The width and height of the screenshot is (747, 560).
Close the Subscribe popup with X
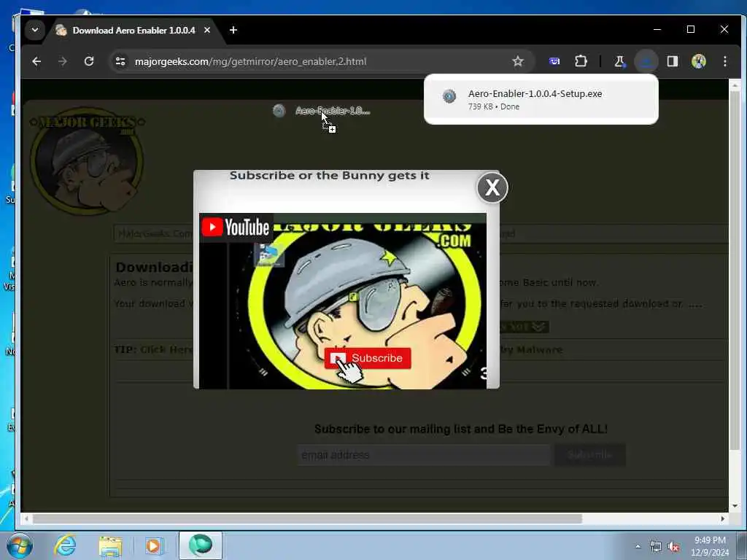[x=492, y=187]
